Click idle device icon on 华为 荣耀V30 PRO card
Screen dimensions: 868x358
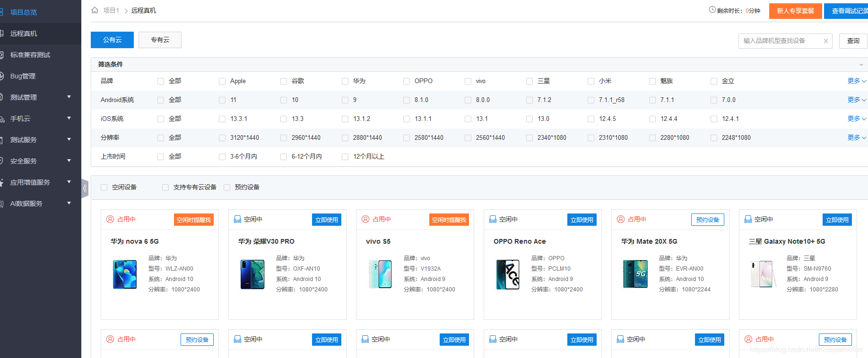(237, 219)
